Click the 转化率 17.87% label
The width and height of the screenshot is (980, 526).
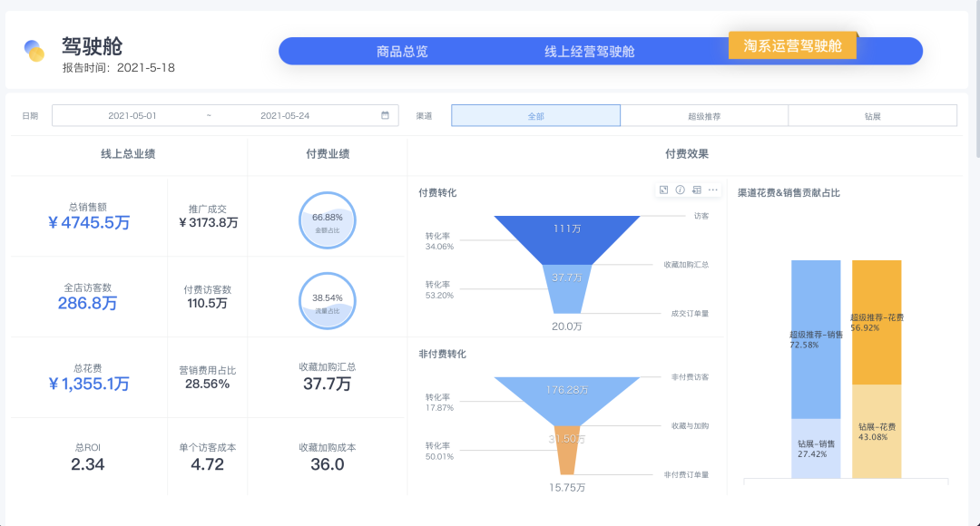[x=439, y=403]
